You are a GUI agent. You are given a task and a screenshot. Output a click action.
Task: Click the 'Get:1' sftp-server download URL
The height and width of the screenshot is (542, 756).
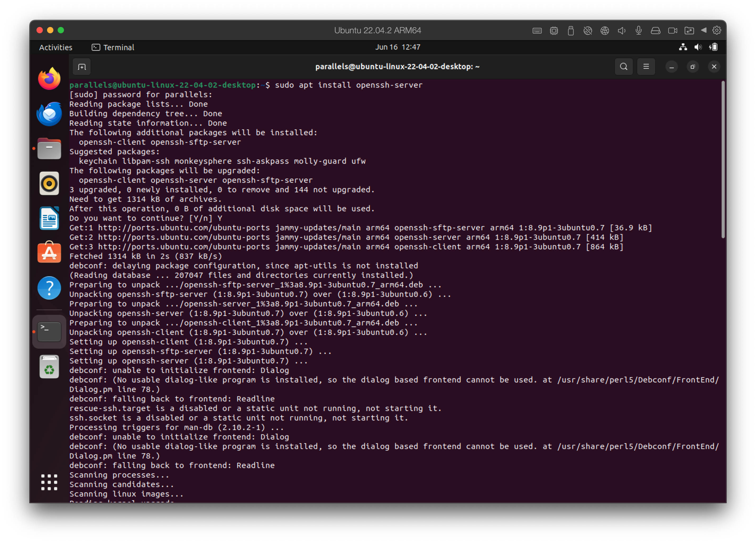tap(184, 228)
